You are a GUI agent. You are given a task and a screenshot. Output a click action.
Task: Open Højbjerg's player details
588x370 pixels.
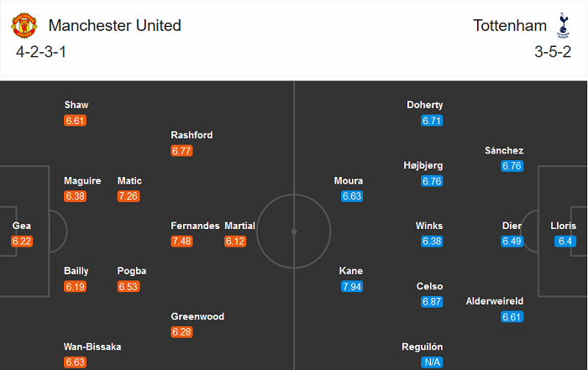point(423,165)
